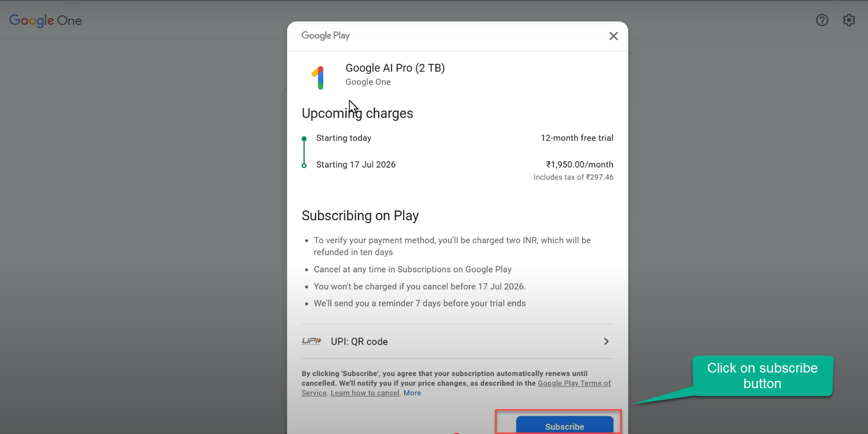This screenshot has width=868, height=434.
Task: Click Starting 17 Jul 2026 label
Action: 356,165
